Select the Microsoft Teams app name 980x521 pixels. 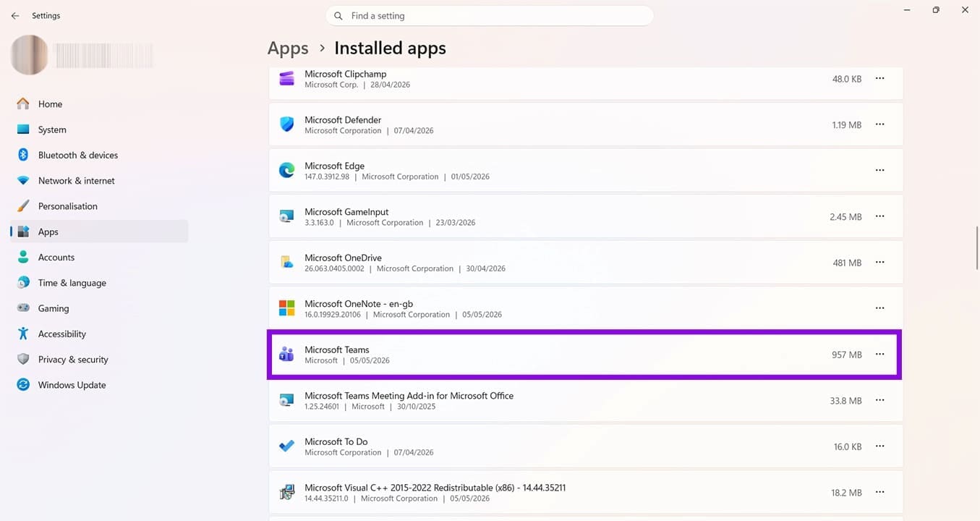(337, 350)
